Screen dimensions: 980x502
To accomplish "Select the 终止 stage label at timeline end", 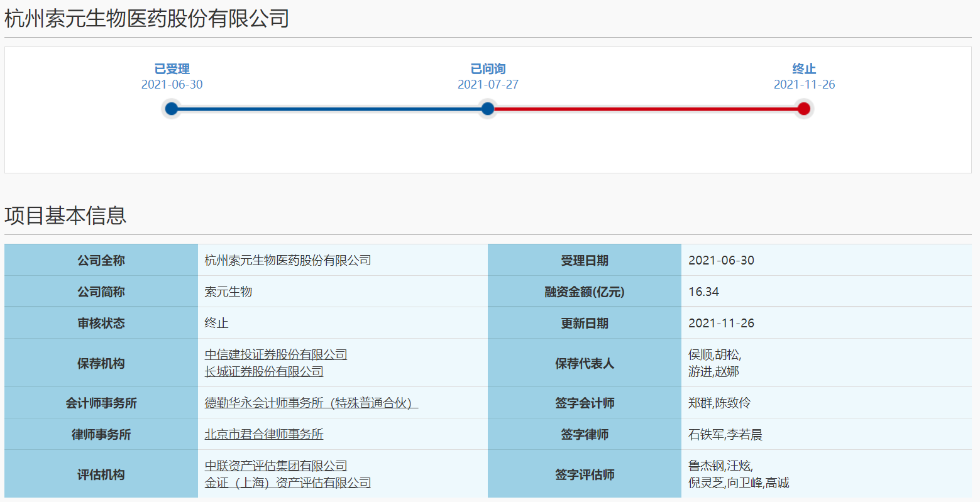I will point(804,69).
